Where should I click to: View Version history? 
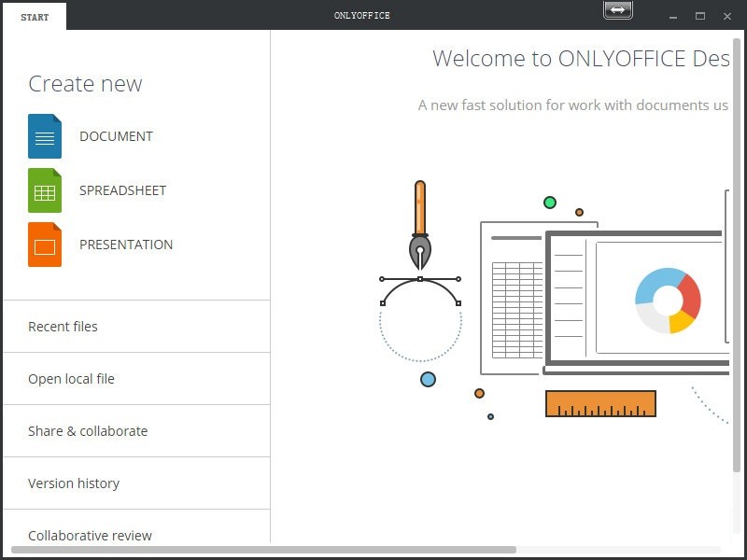pyautogui.click(x=73, y=483)
